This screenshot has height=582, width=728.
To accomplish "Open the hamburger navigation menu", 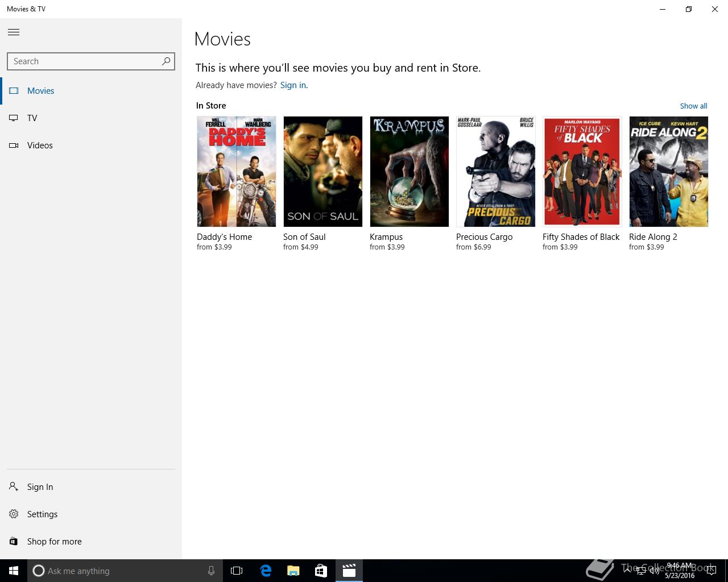I will tap(14, 32).
